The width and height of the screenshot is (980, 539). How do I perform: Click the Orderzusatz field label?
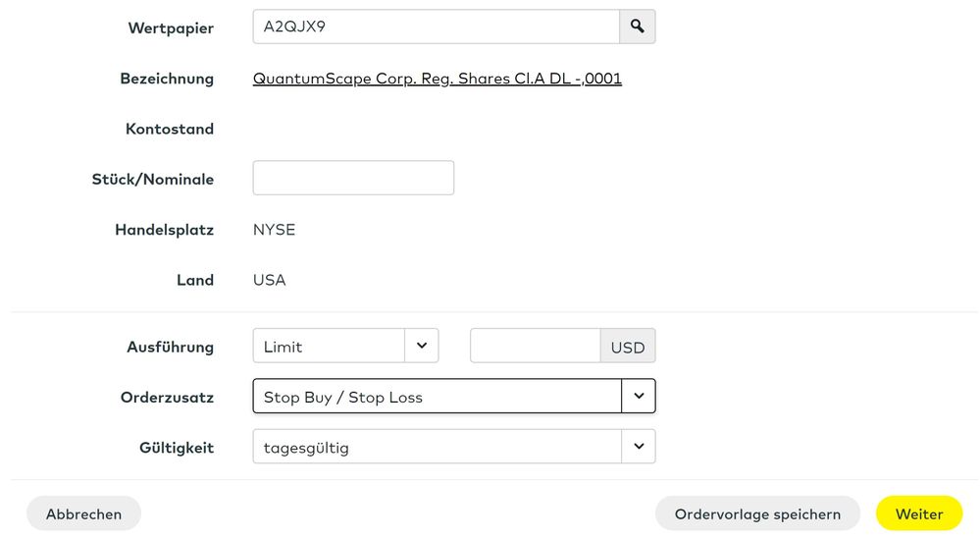167,397
